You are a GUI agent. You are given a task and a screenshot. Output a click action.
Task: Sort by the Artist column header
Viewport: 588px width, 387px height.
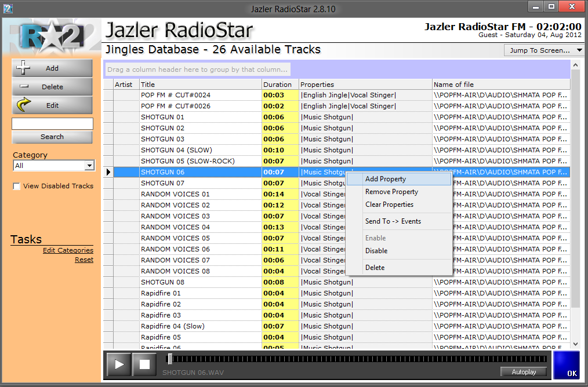[126, 84]
